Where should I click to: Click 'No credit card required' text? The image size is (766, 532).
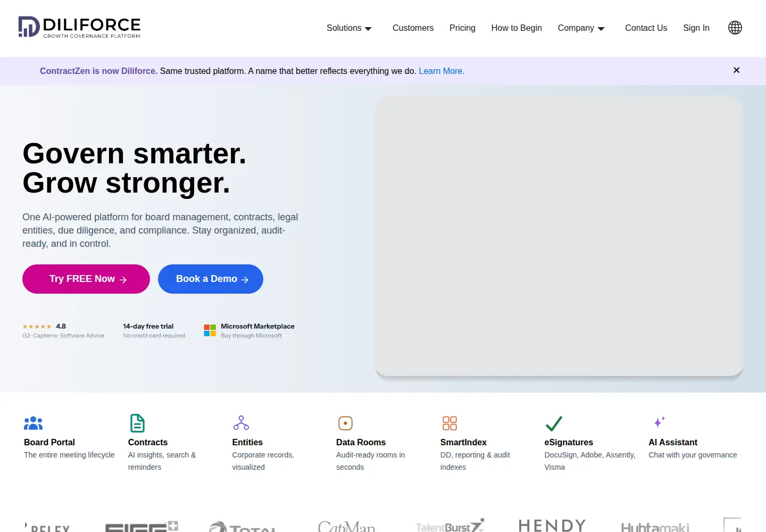[x=154, y=336]
